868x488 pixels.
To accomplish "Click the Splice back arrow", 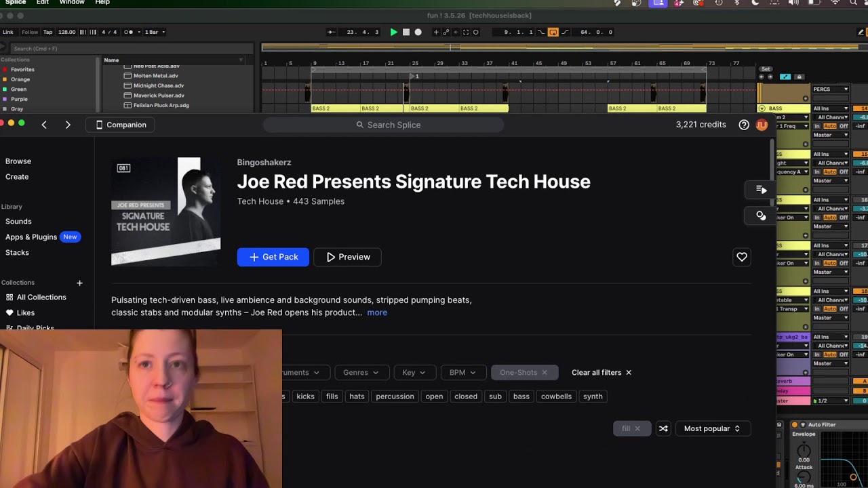I will [x=44, y=125].
